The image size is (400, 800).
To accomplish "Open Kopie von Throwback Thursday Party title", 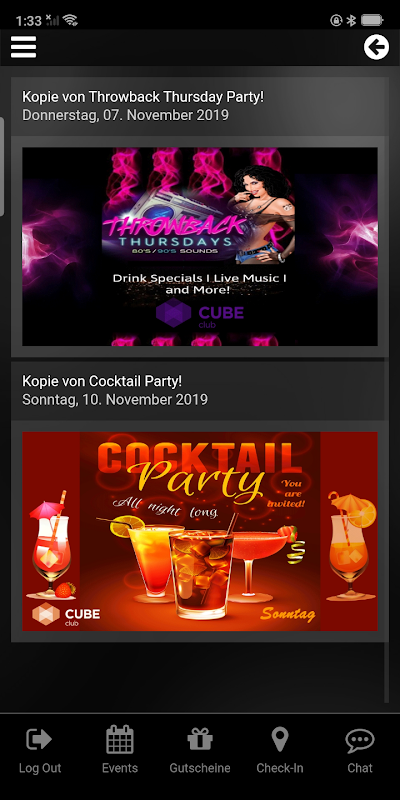I will click(x=143, y=96).
